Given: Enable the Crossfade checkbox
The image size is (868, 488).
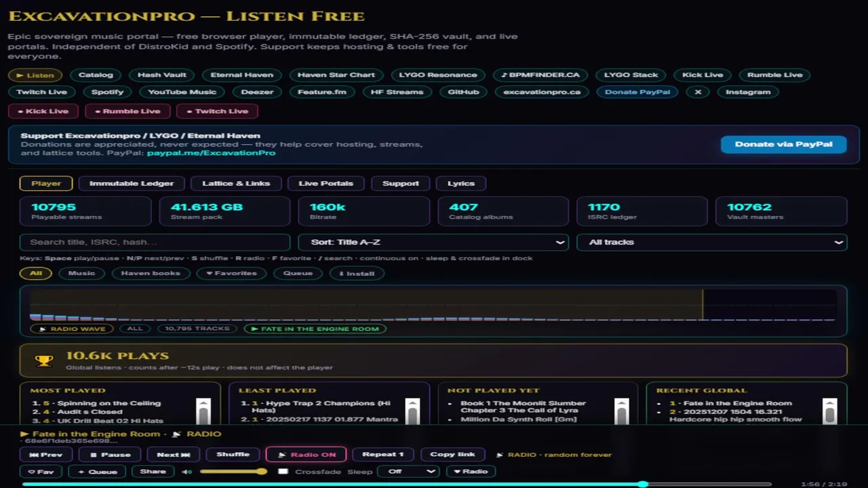Looking at the screenshot, I should (x=283, y=472).
